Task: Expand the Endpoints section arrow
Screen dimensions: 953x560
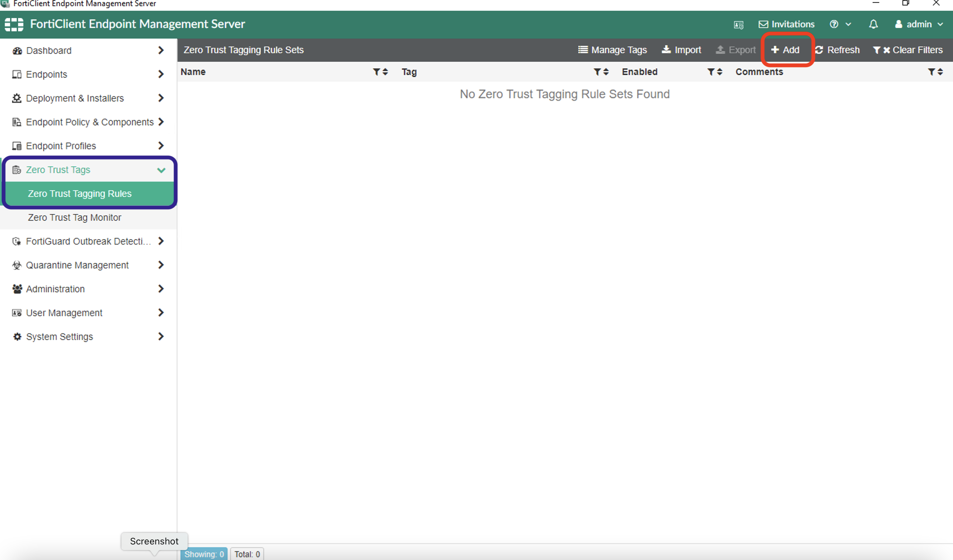Action: point(161,74)
